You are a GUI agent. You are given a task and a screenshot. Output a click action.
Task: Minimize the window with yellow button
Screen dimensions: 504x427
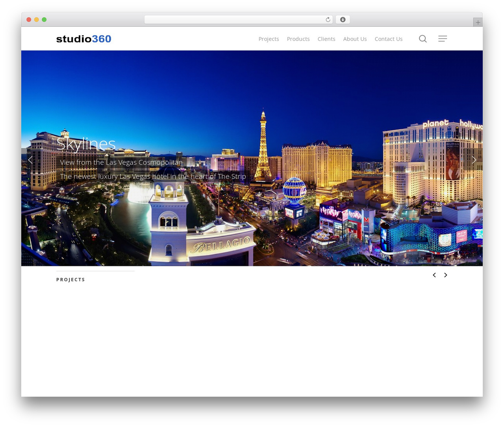click(36, 20)
